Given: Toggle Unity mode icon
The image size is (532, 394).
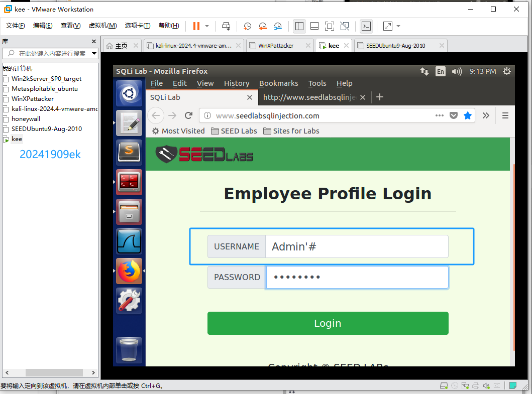Looking at the screenshot, I should 345,26.
